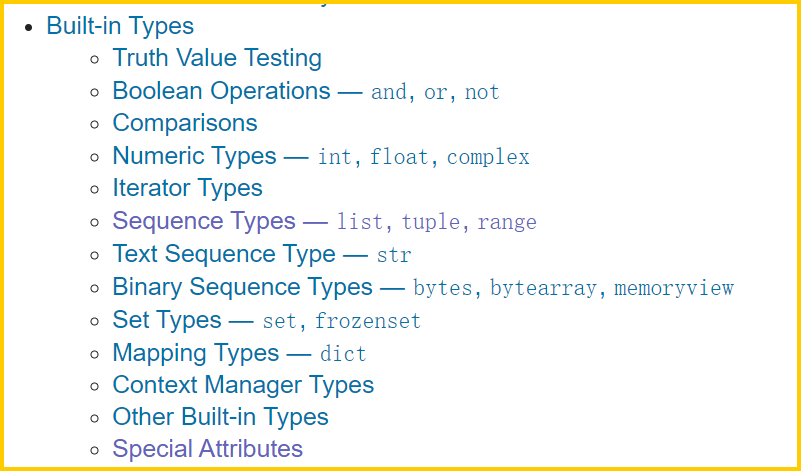
Task: Select the Context Manager Types link
Action: (243, 385)
